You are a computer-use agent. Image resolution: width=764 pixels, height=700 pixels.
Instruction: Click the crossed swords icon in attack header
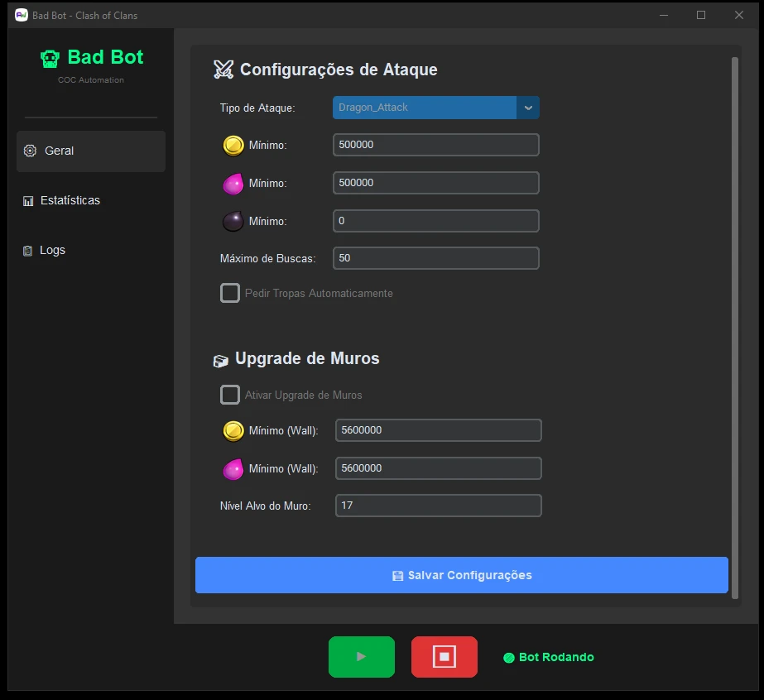223,70
